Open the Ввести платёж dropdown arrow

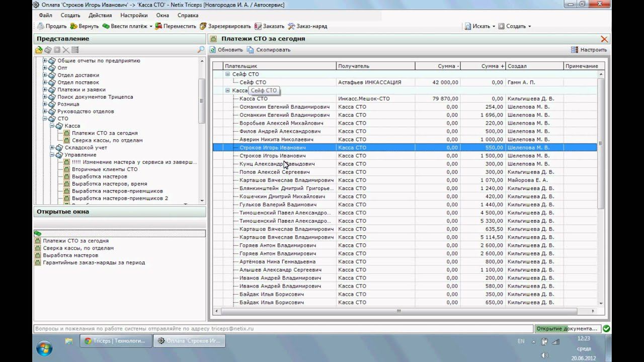pyautogui.click(x=151, y=27)
